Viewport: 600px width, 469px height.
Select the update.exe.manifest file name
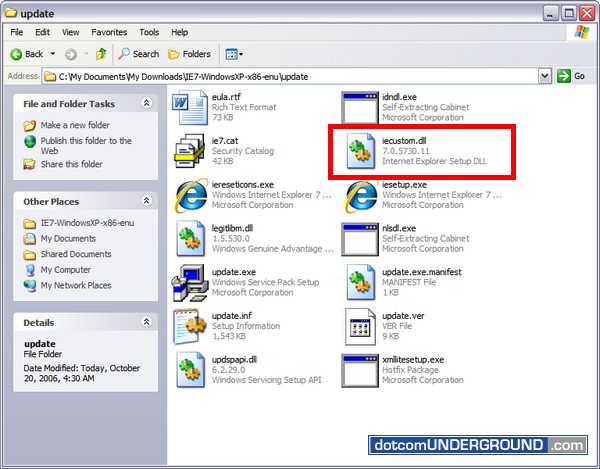pos(422,272)
